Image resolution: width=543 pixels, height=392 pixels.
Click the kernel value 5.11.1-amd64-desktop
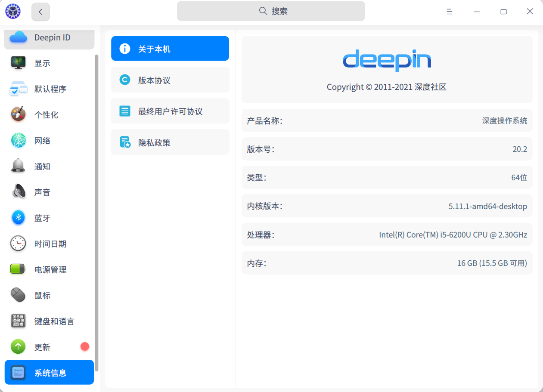click(488, 206)
